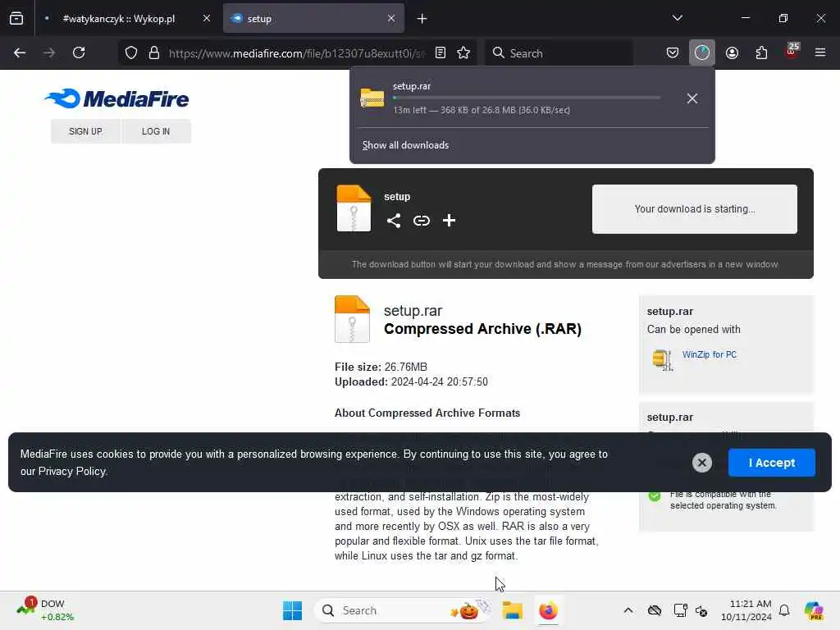Open uBlock extension with badge 25
This screenshot has height=630, width=840.
(x=792, y=52)
